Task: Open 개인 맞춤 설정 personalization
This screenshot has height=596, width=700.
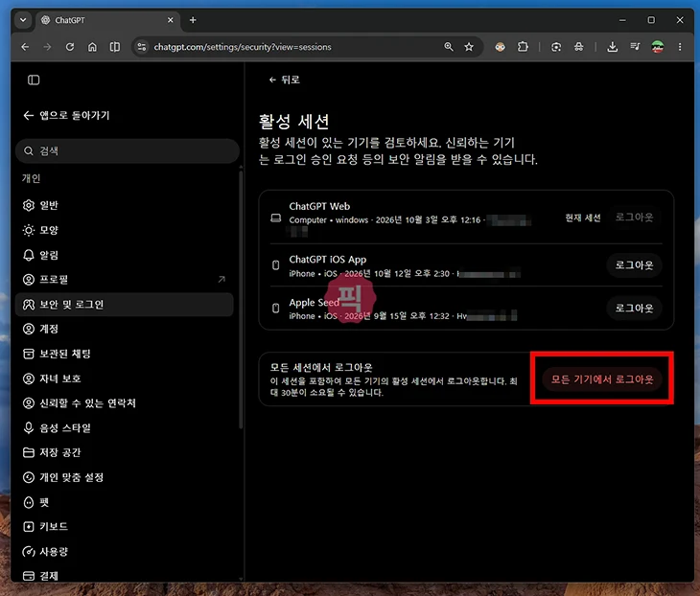Action: (x=124, y=477)
